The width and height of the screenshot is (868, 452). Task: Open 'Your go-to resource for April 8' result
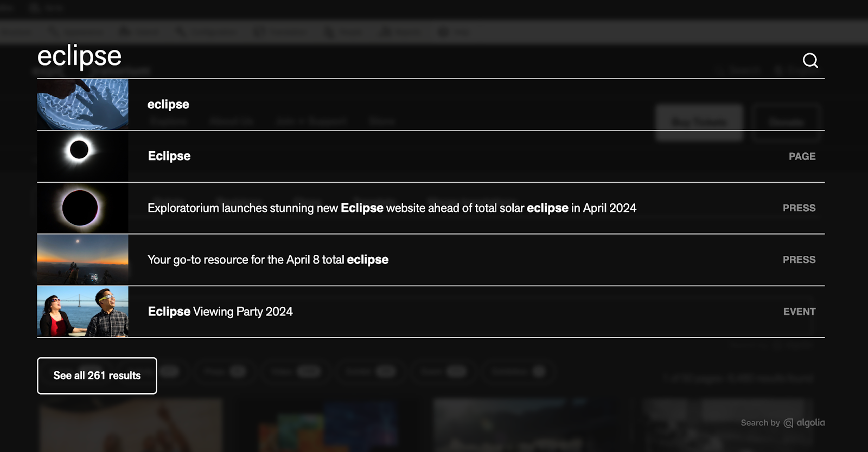431,260
